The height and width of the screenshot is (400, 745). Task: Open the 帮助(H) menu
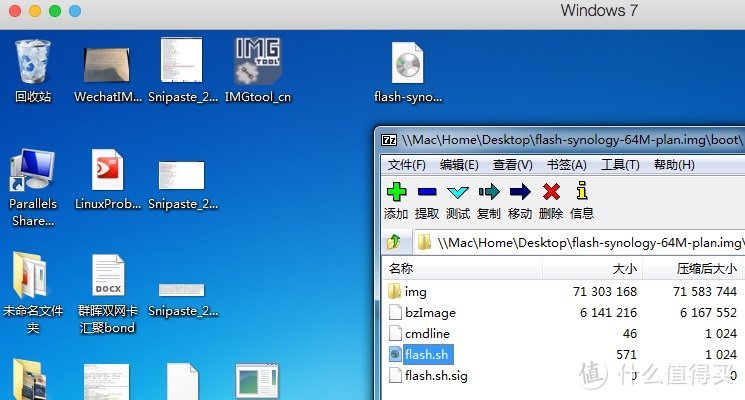(x=674, y=165)
